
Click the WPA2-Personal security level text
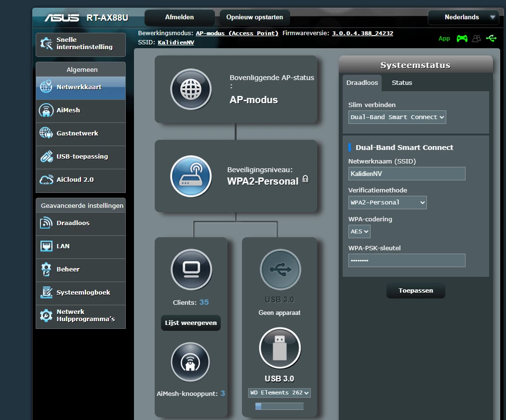(x=263, y=181)
